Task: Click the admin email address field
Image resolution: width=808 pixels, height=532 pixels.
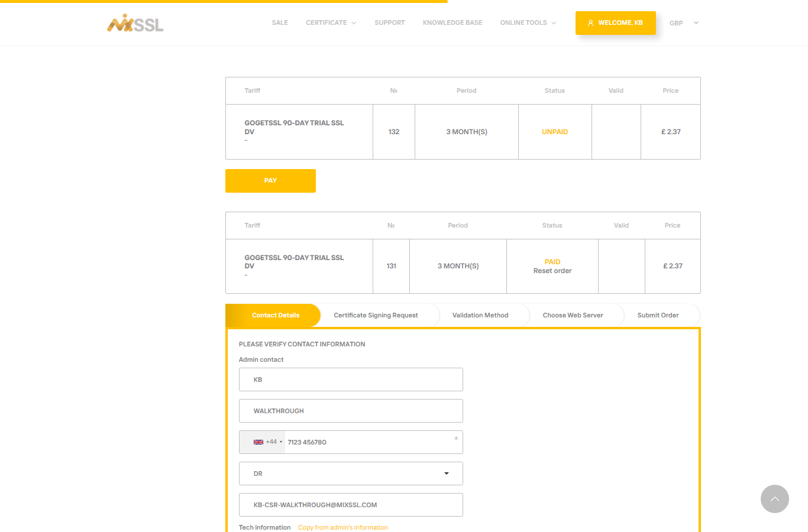Action: pos(351,505)
